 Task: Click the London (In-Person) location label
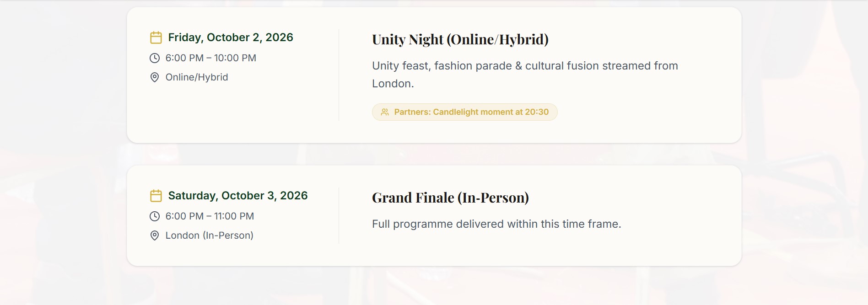pyautogui.click(x=209, y=235)
